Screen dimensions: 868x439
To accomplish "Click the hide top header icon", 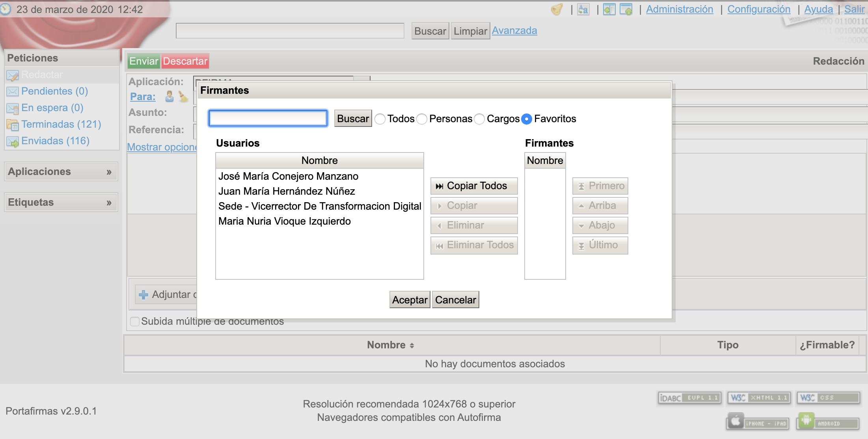I will coord(626,9).
